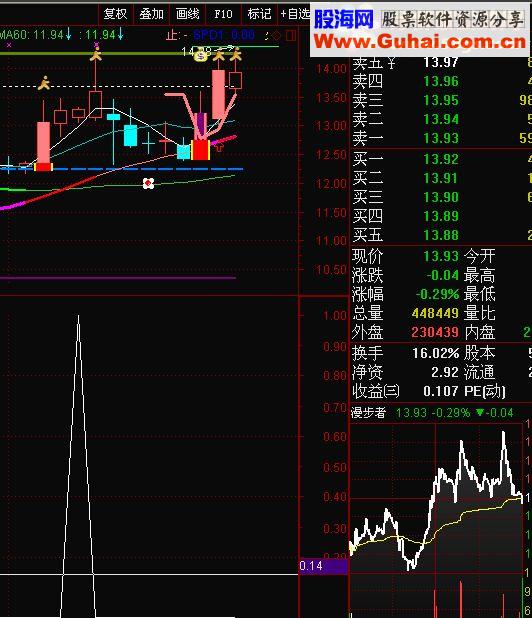Click the green down triangle before -0.04 in the mini chart header

(x=480, y=413)
